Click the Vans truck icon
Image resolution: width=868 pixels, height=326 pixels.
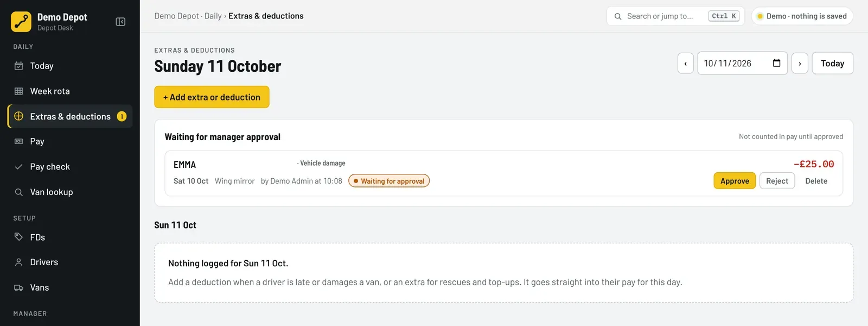point(18,287)
